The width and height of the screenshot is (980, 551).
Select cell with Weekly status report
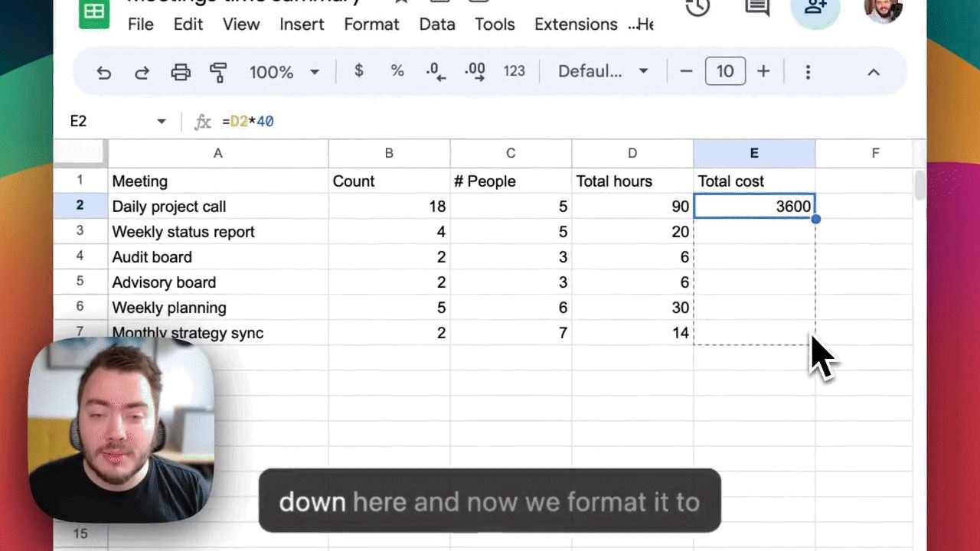[x=217, y=232]
